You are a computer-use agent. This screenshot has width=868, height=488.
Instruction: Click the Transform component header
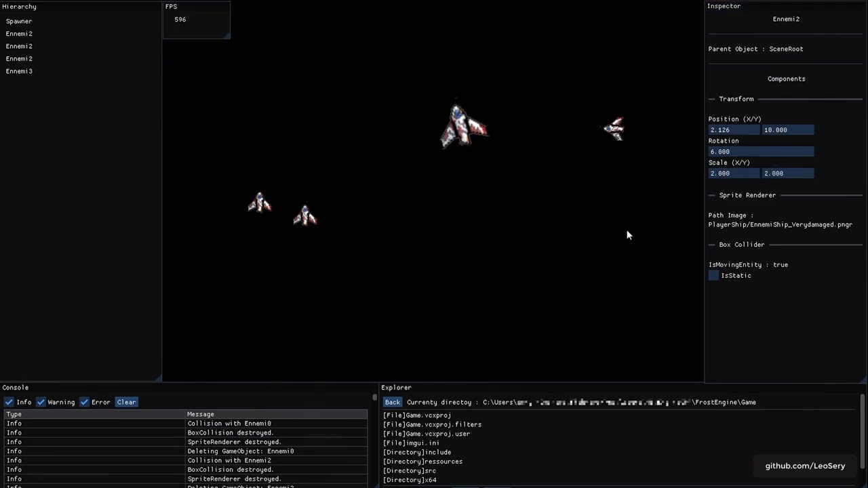coord(736,99)
